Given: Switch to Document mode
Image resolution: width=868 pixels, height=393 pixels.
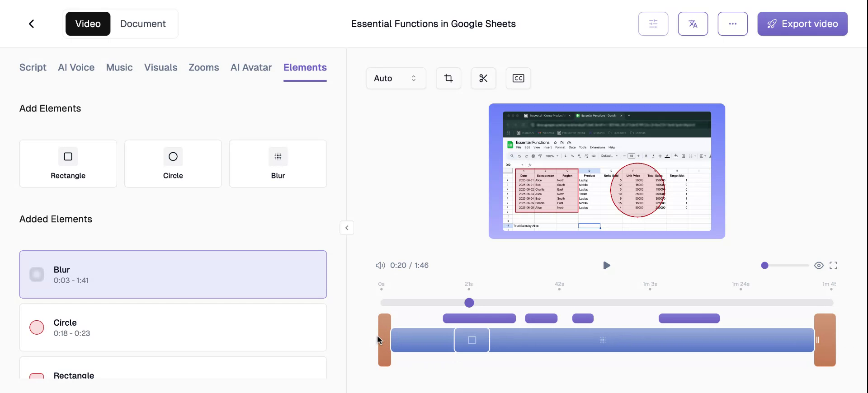Looking at the screenshot, I should coord(143,24).
